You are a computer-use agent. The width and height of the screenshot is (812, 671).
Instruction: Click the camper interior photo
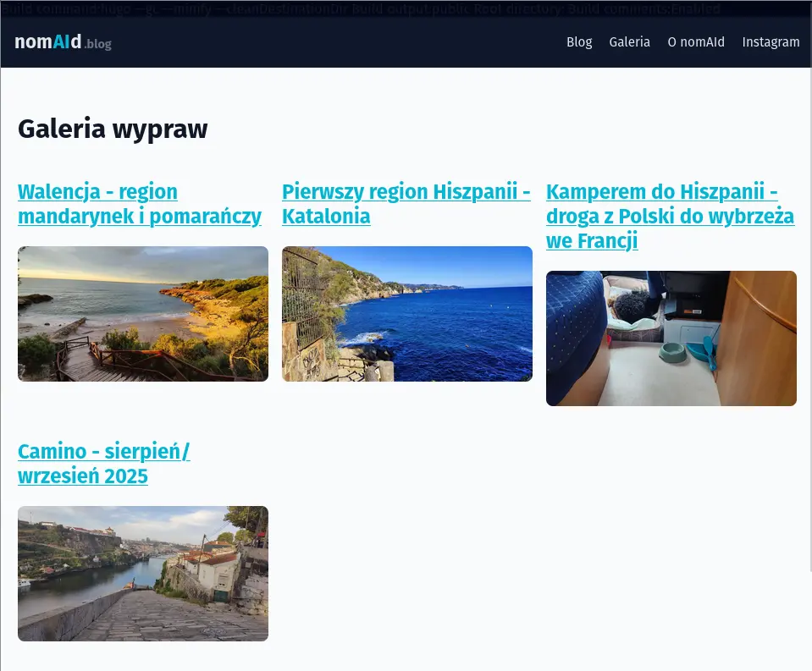[671, 338]
